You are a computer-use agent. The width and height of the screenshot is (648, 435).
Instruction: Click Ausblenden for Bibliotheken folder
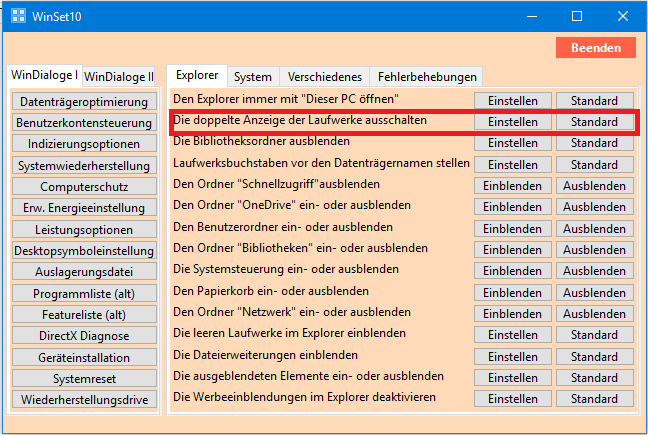[x=594, y=250]
